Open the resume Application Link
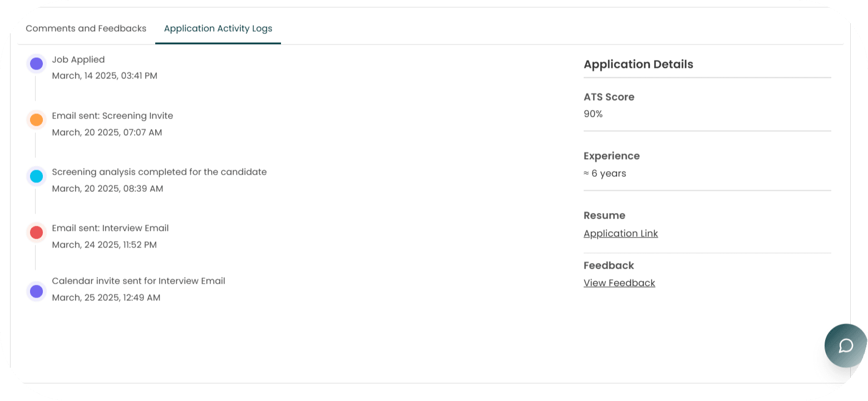The width and height of the screenshot is (868, 401). [x=620, y=234]
